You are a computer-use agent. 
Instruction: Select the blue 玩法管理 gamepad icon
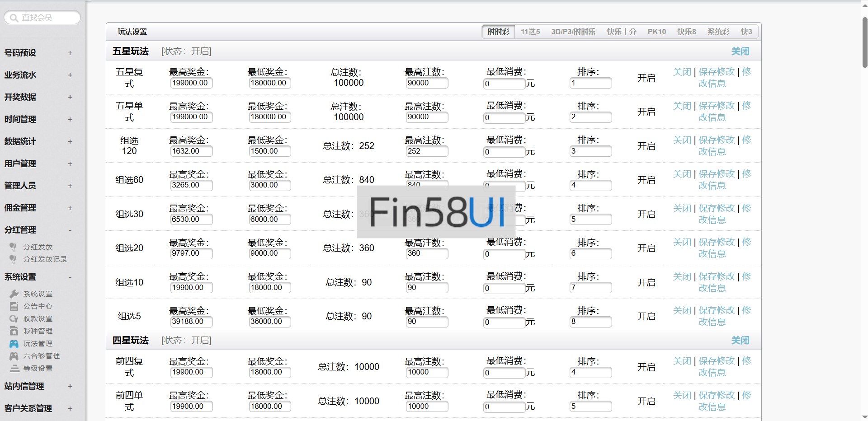[14, 343]
